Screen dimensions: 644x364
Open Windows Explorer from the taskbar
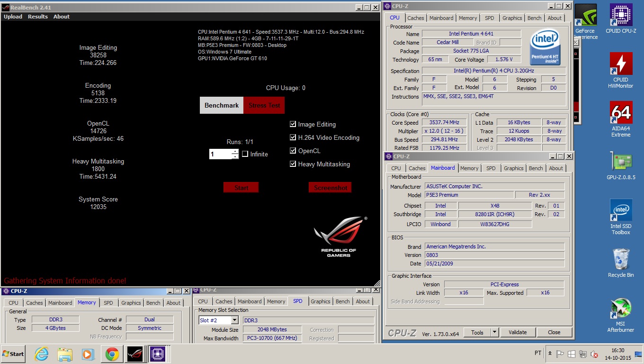(x=64, y=354)
